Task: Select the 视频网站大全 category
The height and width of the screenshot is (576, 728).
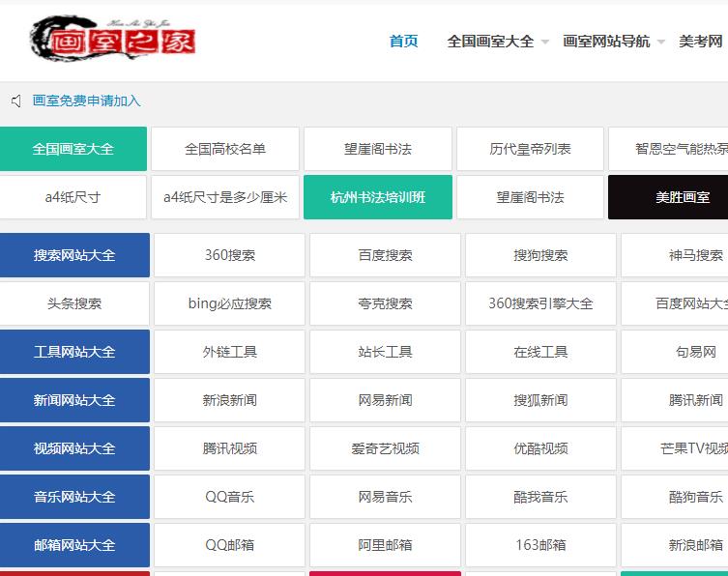Action: pyautogui.click(x=74, y=448)
